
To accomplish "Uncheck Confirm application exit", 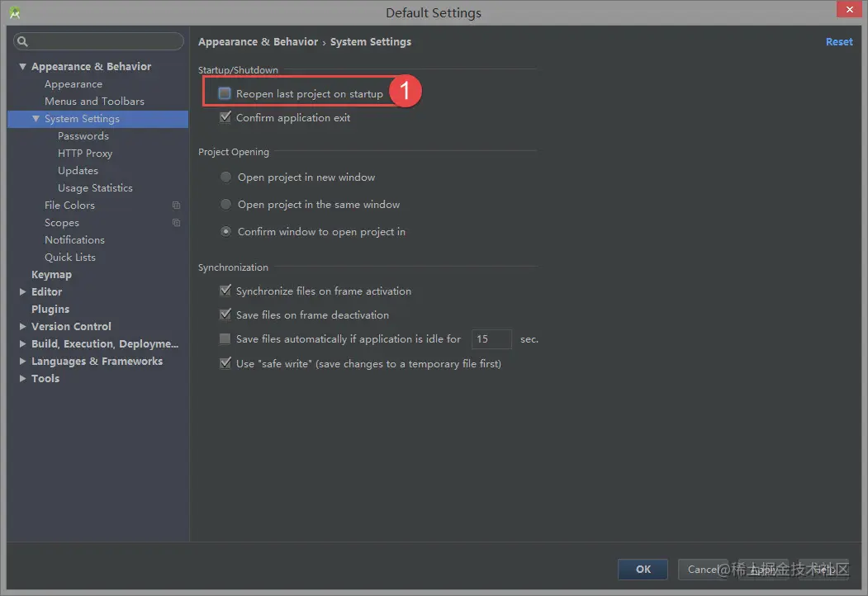I will (225, 117).
